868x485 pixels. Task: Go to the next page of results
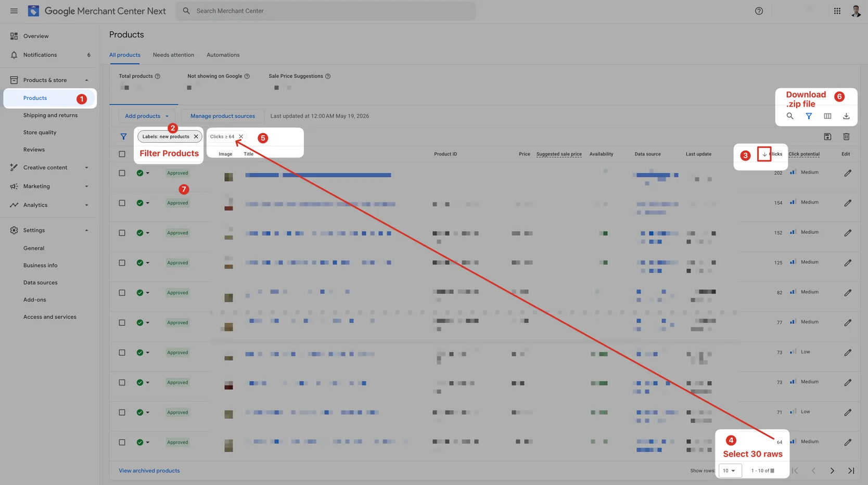(x=832, y=470)
